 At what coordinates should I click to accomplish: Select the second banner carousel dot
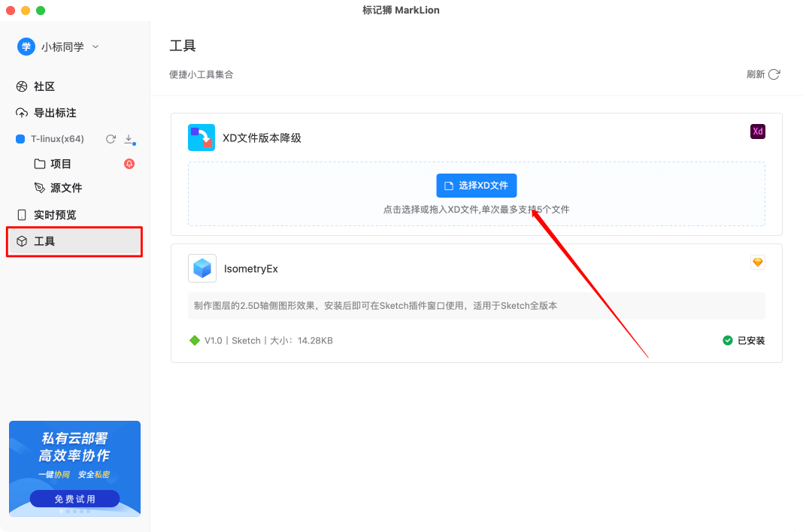[x=68, y=511]
